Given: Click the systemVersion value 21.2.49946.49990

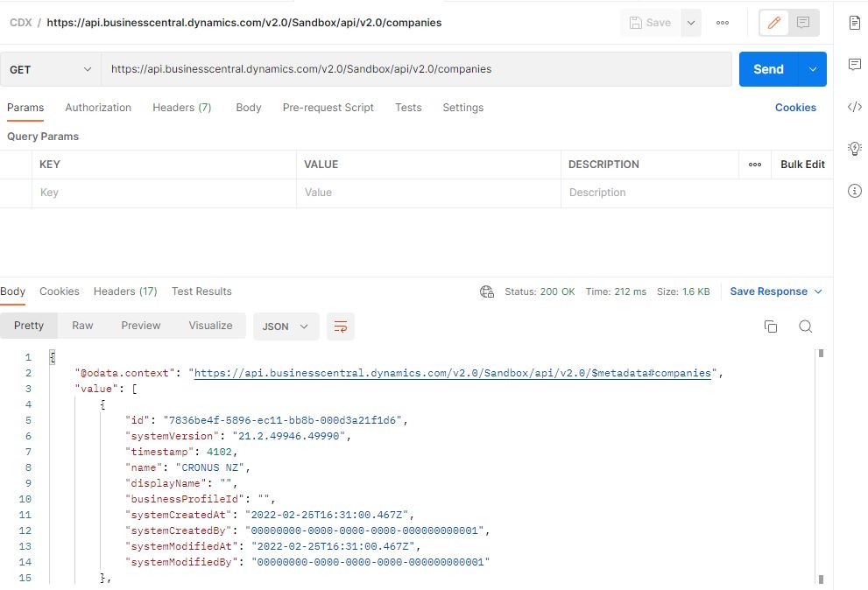Looking at the screenshot, I should (288, 436).
